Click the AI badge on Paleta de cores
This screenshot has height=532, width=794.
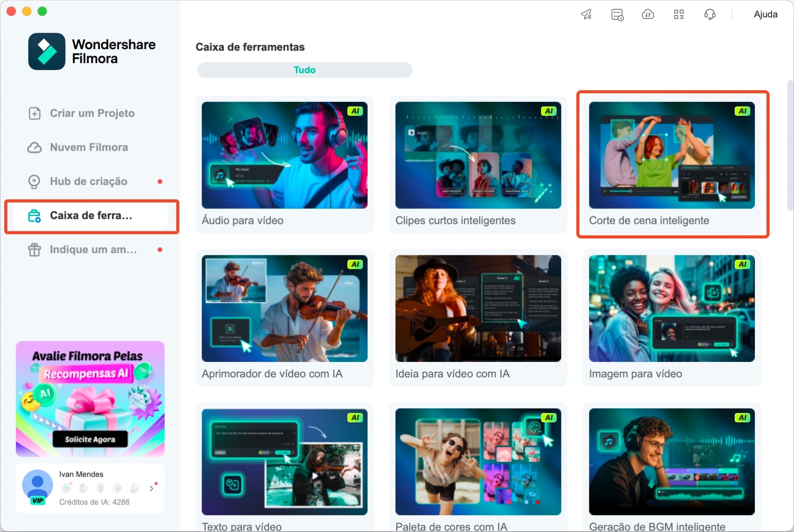click(549, 418)
